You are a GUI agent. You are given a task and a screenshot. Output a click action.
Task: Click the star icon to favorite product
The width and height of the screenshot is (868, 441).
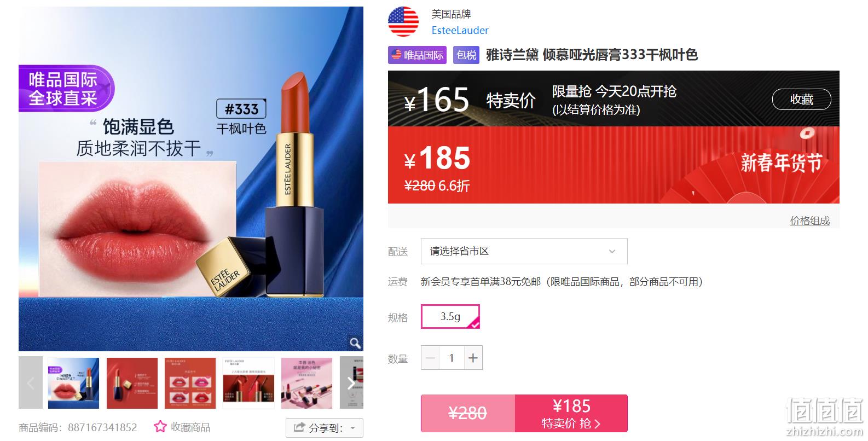[160, 427]
